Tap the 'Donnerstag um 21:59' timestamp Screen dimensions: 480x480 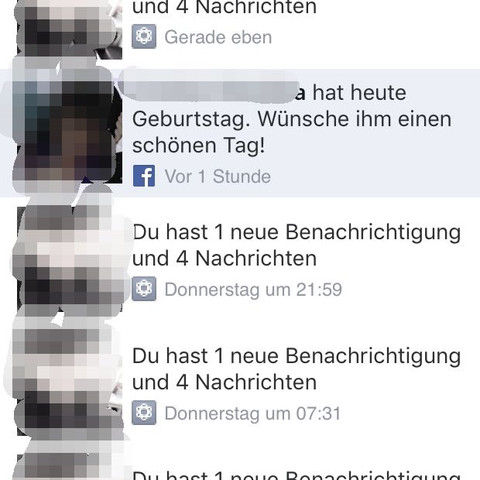[253, 289]
